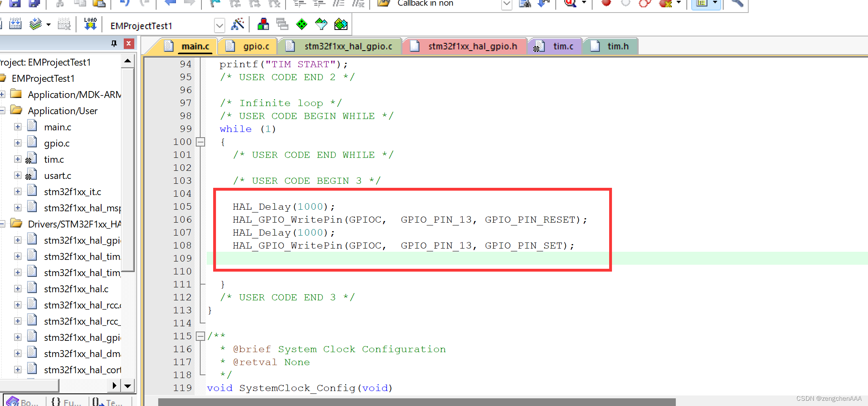Select stm32f1xx_it.c in project tree
Image resolution: width=868 pixels, height=406 pixels.
[72, 192]
